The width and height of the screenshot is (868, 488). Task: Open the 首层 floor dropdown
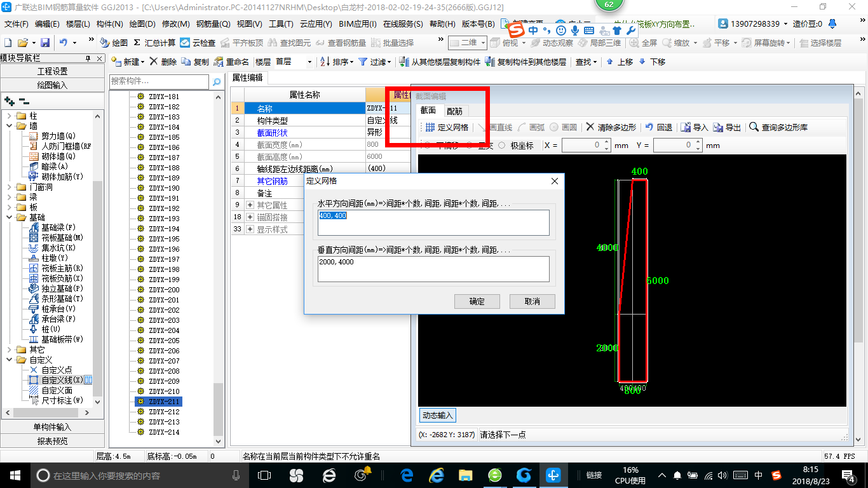coord(309,62)
